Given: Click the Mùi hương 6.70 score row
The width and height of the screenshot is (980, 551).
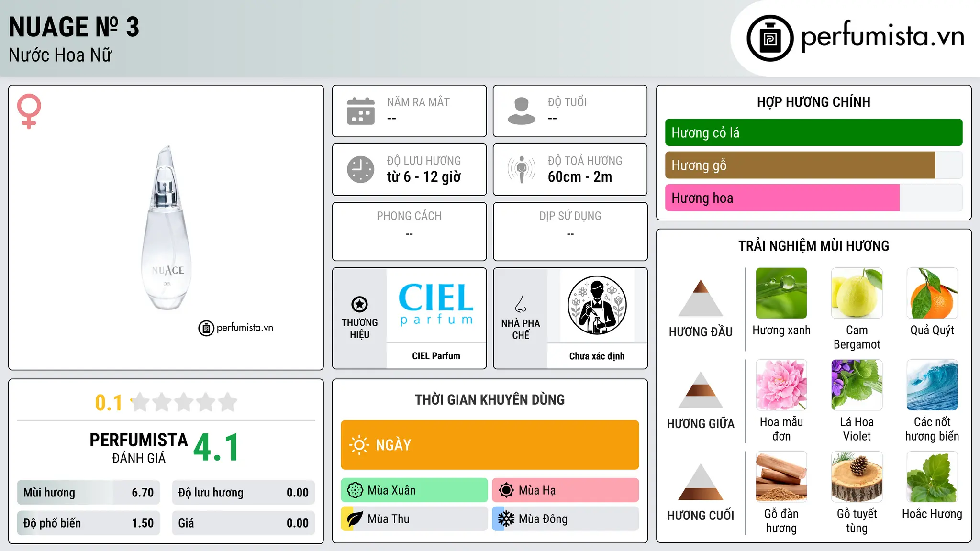Looking at the screenshot, I should pos(89,493).
